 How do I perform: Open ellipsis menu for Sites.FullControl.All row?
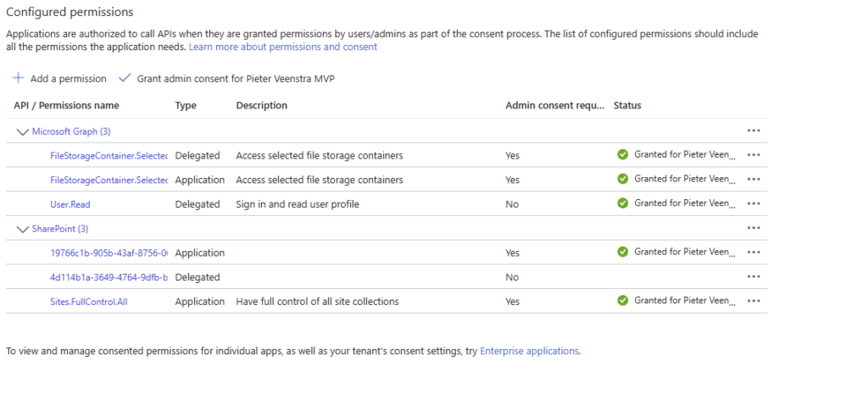tap(754, 301)
